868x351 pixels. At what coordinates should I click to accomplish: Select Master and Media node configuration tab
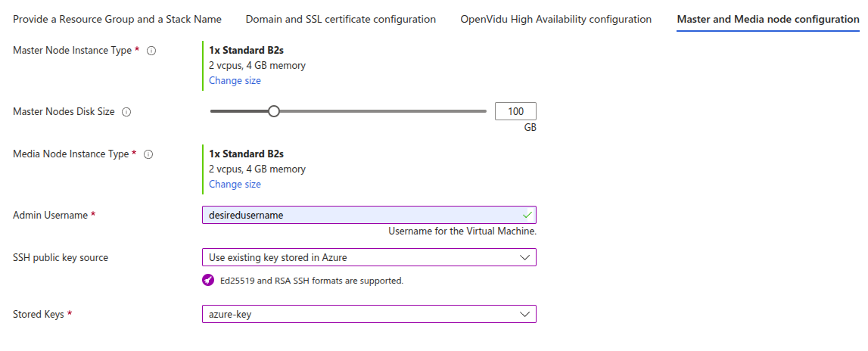coord(768,20)
